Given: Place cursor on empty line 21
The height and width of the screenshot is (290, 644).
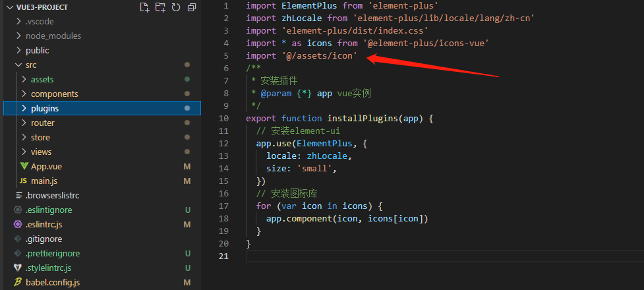Looking at the screenshot, I should [444, 256].
